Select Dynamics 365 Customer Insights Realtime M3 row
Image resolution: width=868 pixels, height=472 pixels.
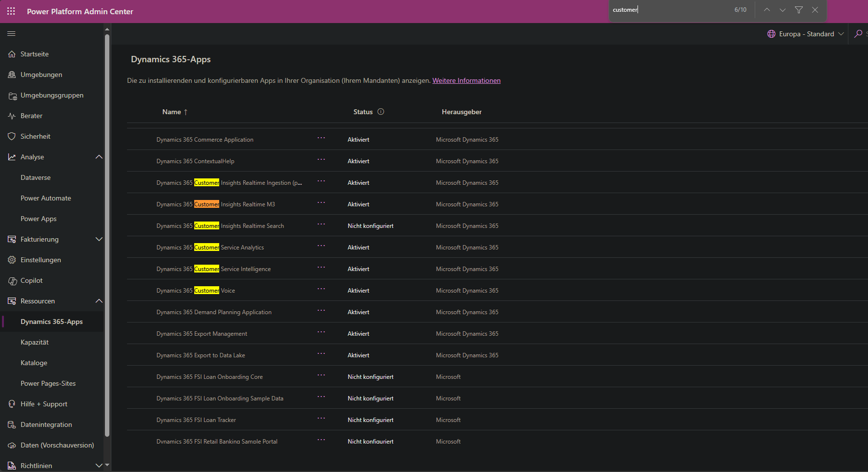pos(497,204)
